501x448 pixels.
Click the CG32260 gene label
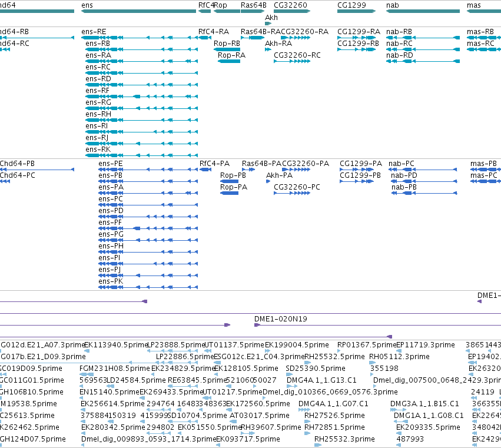[290, 5]
